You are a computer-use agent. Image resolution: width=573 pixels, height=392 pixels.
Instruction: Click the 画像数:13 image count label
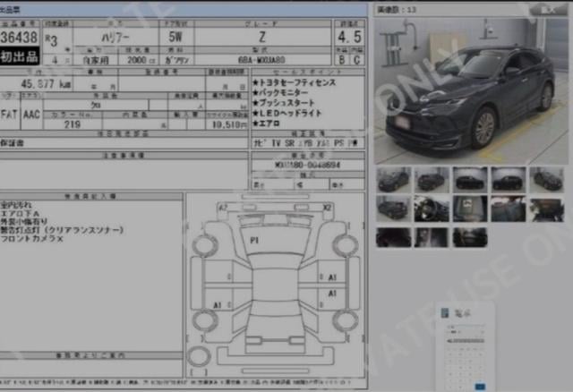click(397, 10)
